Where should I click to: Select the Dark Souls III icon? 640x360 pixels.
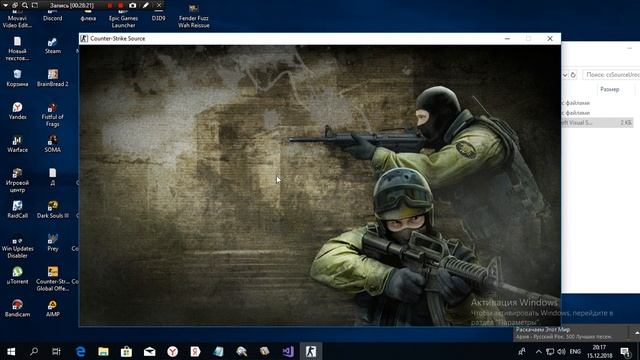(x=53, y=210)
